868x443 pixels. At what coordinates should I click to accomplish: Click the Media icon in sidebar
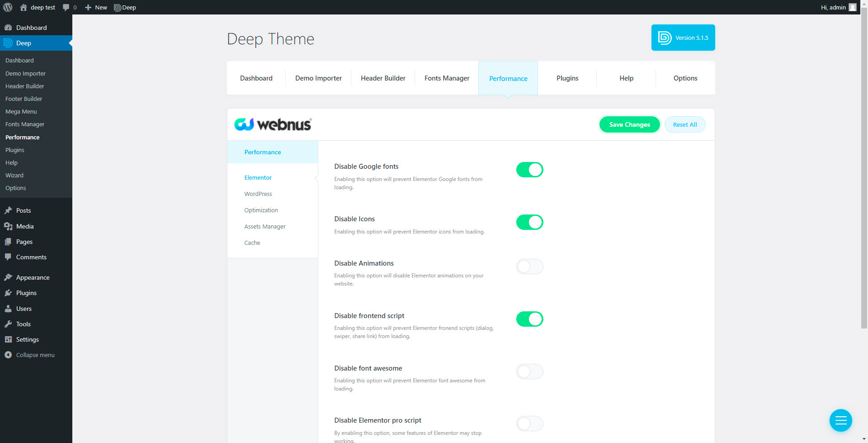pos(8,226)
